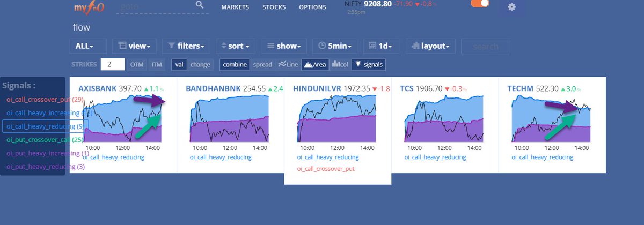Image resolution: width=644 pixels, height=225 pixels.
Task: Click oi_call_heavy_reducing under BANDHANBNK
Action: click(221, 157)
